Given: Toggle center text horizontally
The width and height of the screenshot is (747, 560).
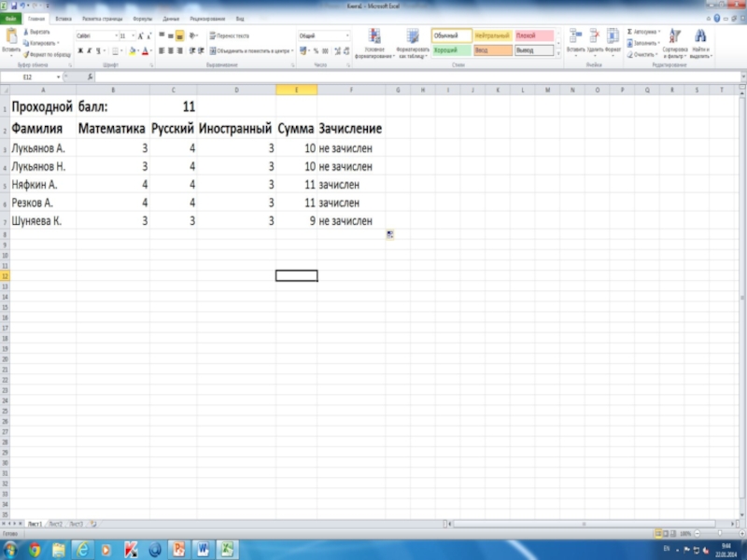Looking at the screenshot, I should 171,51.
